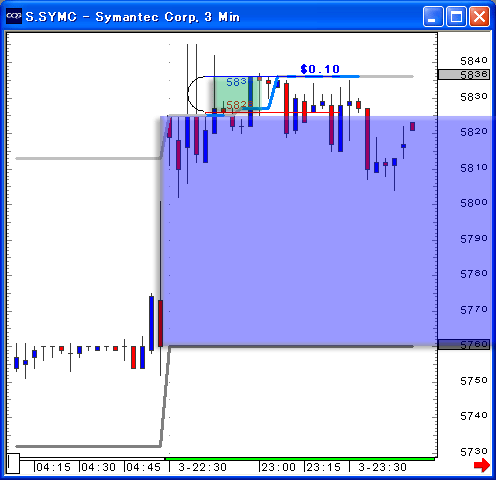
Task: Click the 5730 price scale label
Action: coord(474,452)
